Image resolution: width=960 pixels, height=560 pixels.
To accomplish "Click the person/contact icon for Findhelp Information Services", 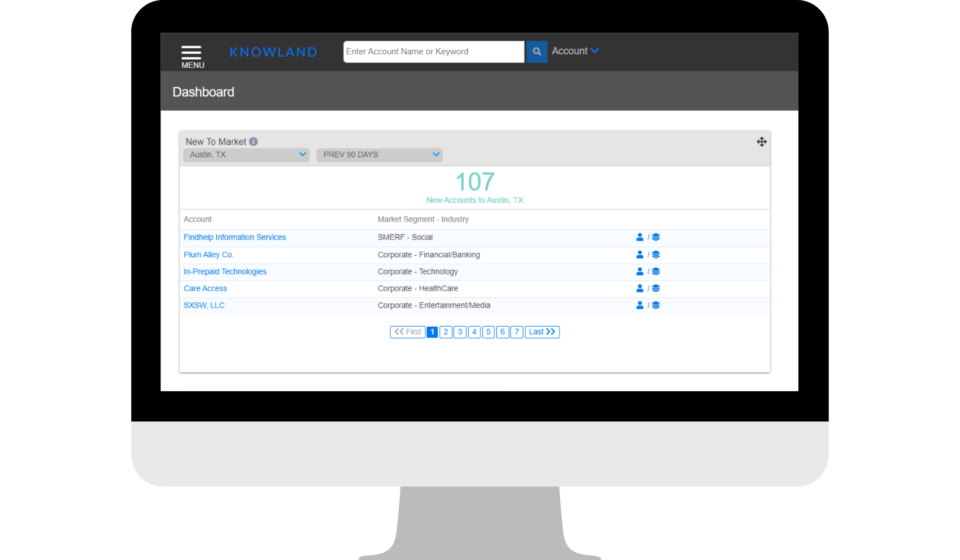I will (x=639, y=237).
